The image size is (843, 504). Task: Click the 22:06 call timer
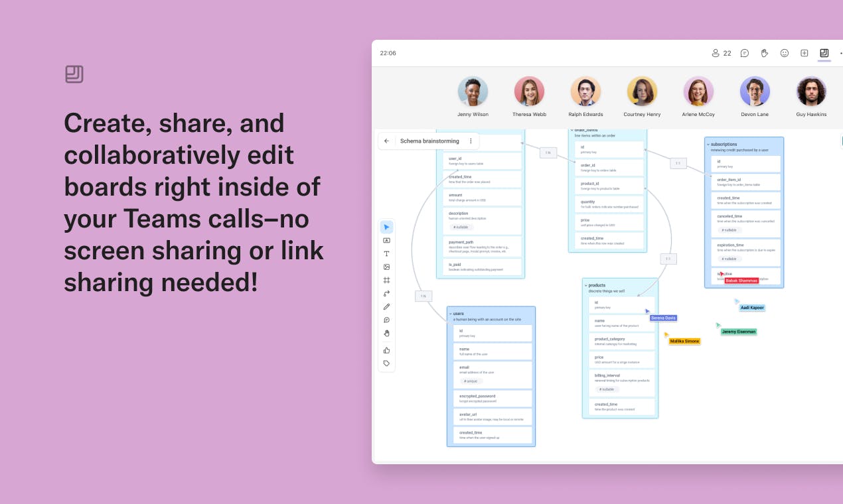388,53
